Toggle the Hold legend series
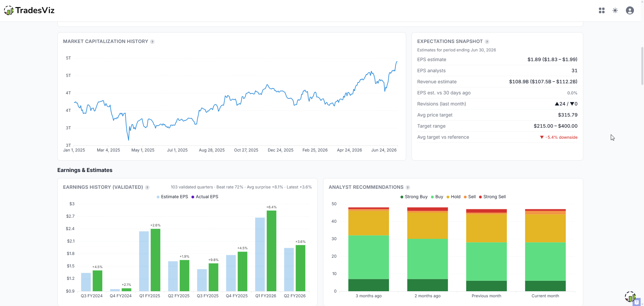The image size is (644, 306). (x=453, y=197)
